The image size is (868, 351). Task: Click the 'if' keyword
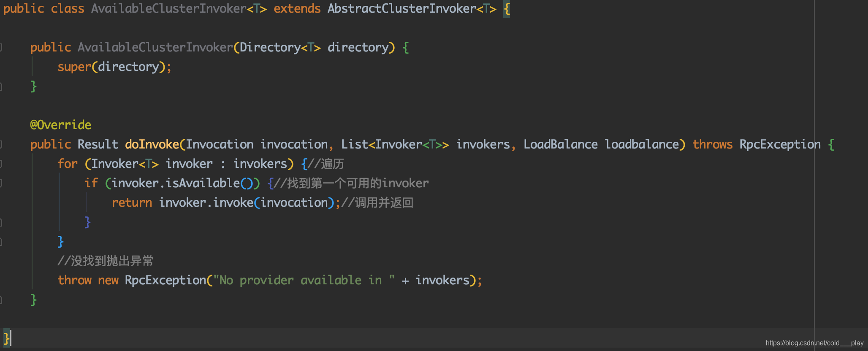point(91,183)
